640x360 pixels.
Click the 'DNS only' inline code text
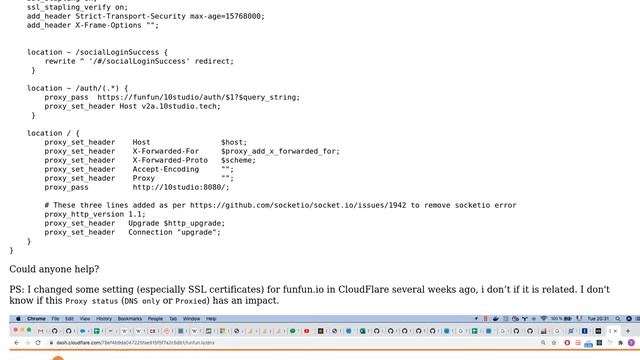pyautogui.click(x=142, y=301)
